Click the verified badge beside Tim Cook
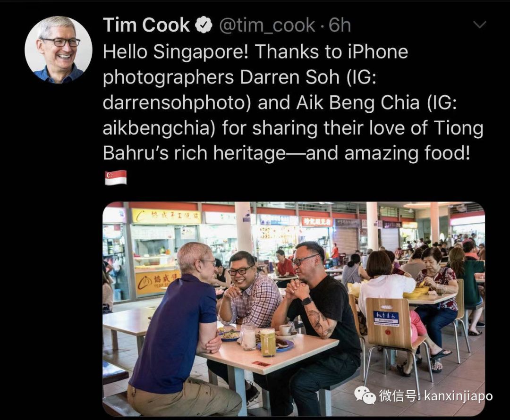 pos(203,25)
